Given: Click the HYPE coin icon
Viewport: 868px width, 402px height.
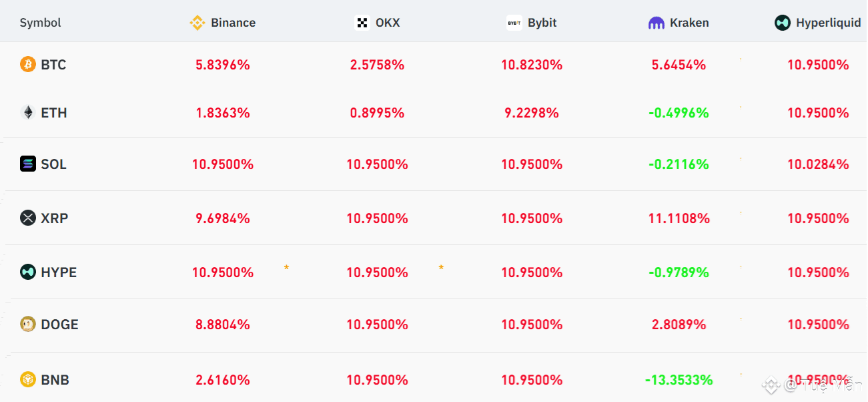Looking at the screenshot, I should click(x=27, y=272).
